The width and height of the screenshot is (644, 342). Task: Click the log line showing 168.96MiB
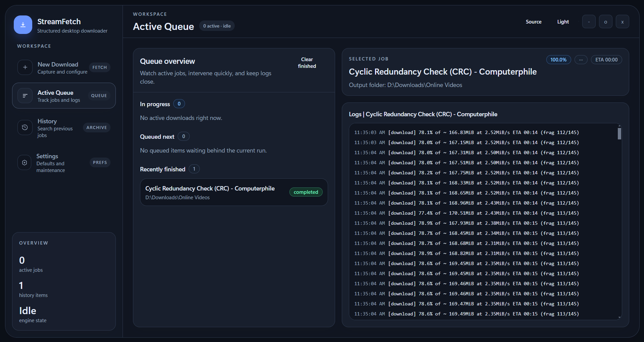pos(467,203)
